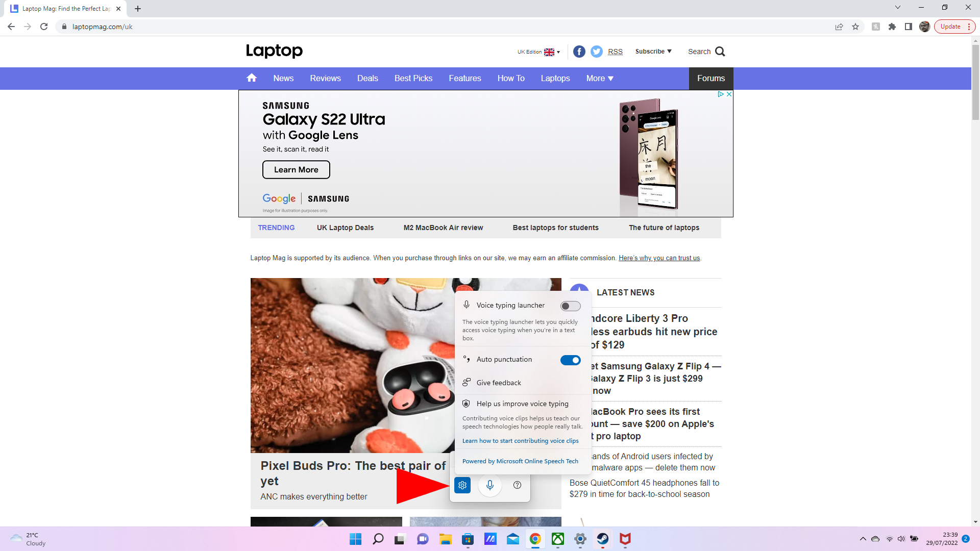
Task: Click the Learn how to start contributing voice clips link
Action: (x=520, y=441)
